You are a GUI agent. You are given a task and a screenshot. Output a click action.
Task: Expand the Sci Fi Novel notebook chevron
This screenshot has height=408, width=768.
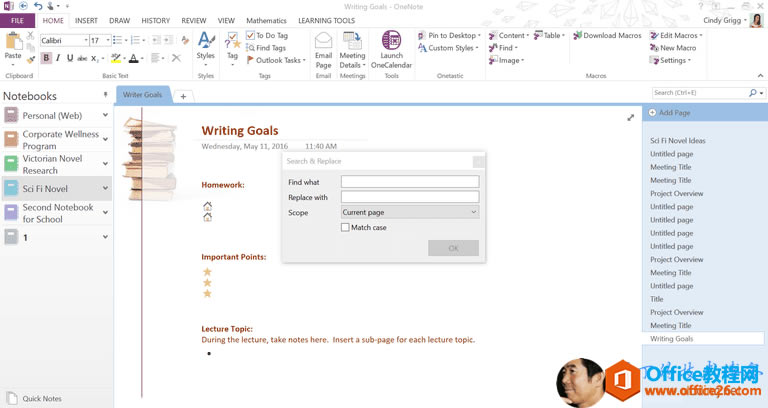(105, 188)
